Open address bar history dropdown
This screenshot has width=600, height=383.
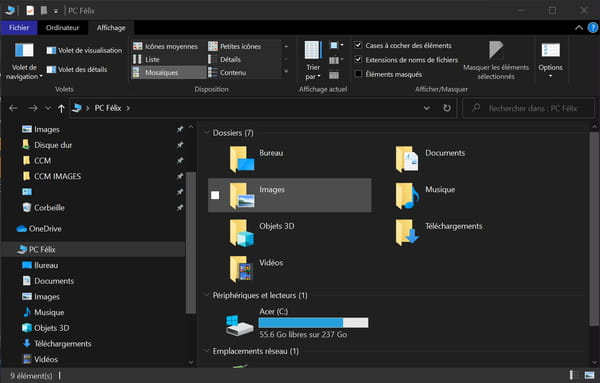(427, 108)
